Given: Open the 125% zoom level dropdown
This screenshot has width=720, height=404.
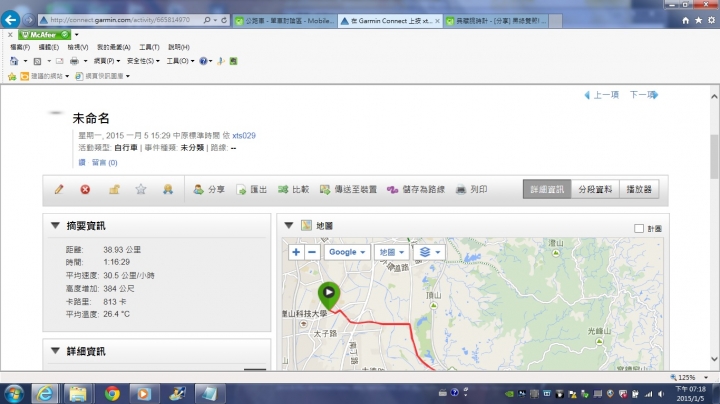Looking at the screenshot, I should (x=706, y=377).
